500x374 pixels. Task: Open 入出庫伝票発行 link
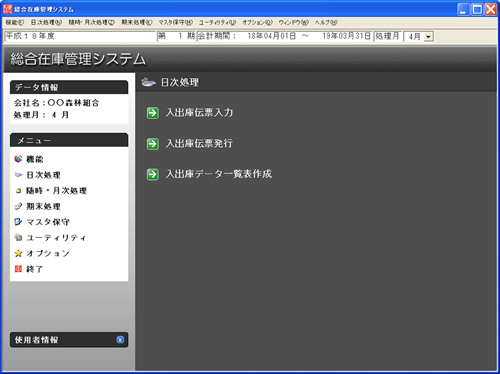pyautogui.click(x=199, y=143)
